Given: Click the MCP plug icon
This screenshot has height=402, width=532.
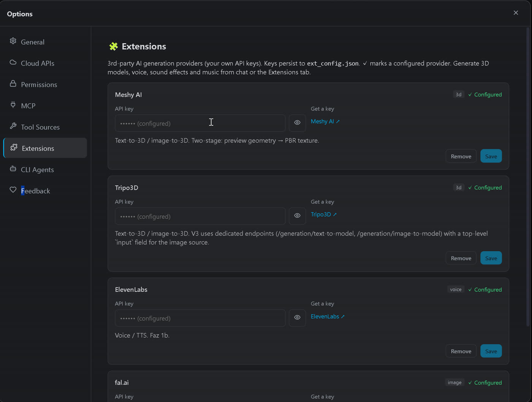Looking at the screenshot, I should pos(13,105).
